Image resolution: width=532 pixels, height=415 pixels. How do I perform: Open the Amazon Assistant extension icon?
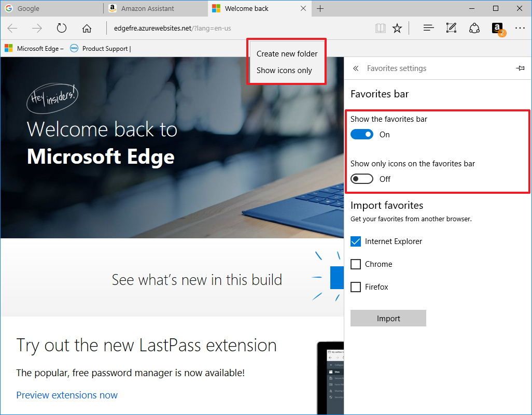pyautogui.click(x=497, y=28)
